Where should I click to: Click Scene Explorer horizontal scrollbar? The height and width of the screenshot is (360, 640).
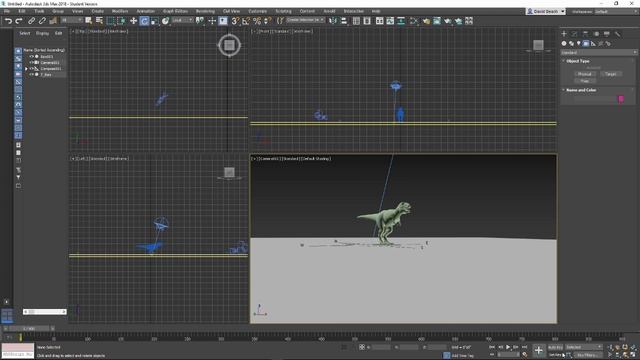[44, 311]
